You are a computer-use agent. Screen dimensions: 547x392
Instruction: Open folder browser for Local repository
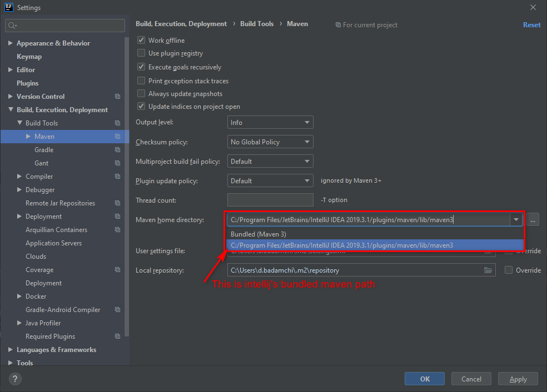click(x=488, y=270)
